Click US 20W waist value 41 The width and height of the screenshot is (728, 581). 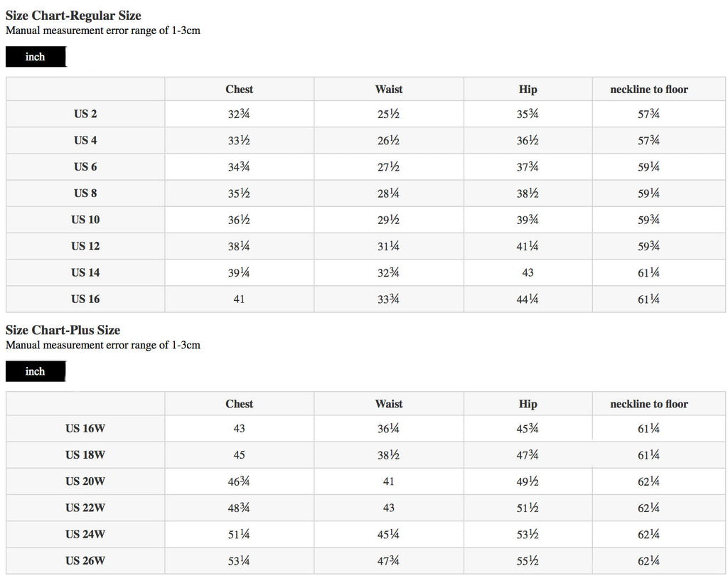point(389,481)
